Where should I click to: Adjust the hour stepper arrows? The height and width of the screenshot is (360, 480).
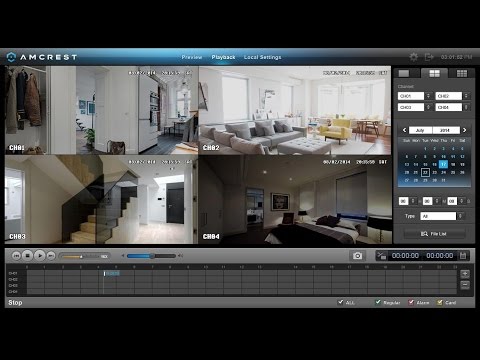[x=413, y=201]
